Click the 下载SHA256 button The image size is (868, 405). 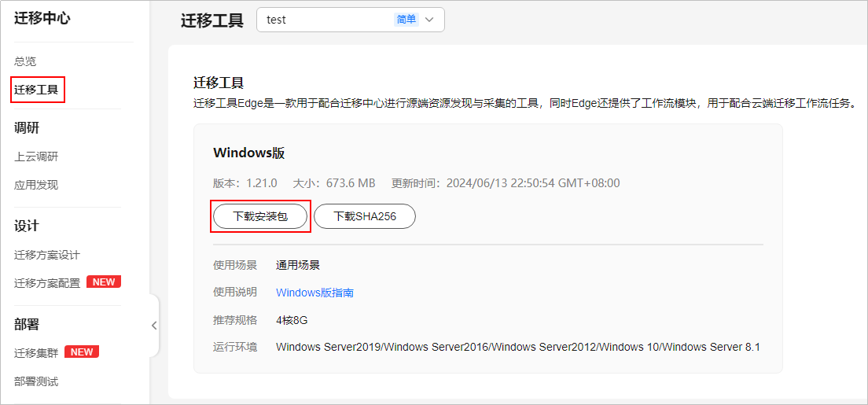[x=365, y=216]
